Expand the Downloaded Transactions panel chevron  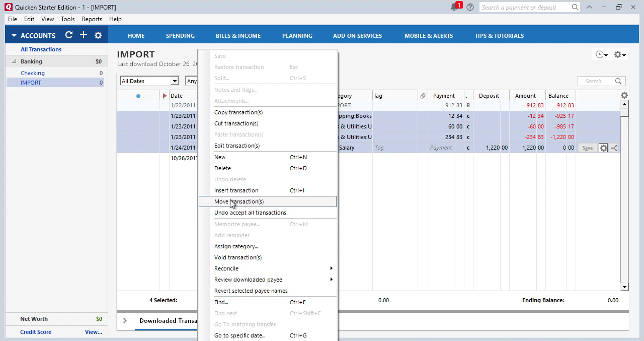click(125, 320)
